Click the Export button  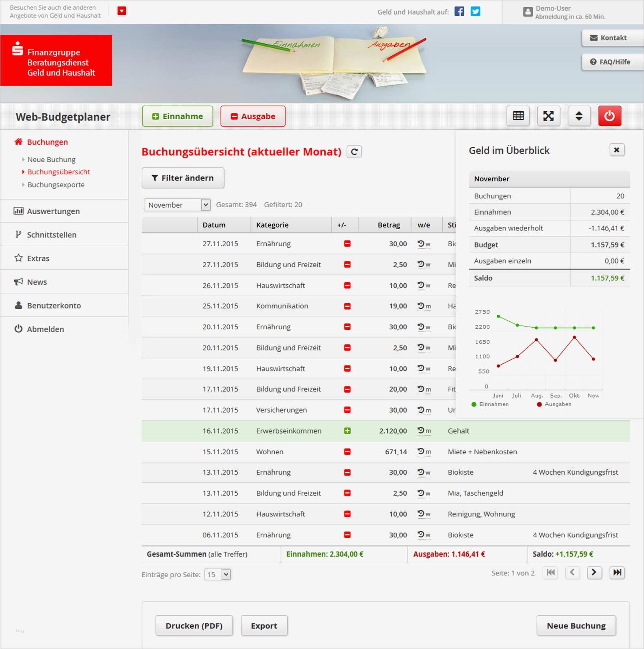[x=264, y=626]
